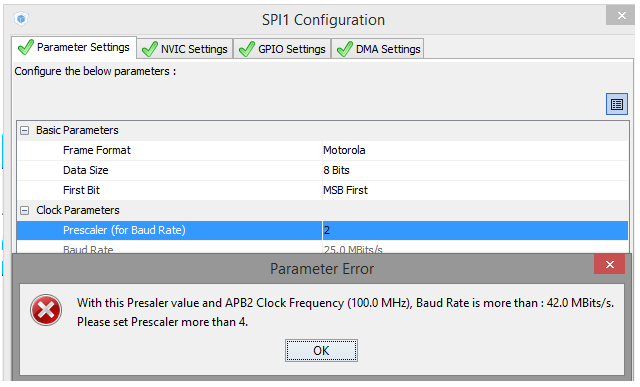This screenshot has width=640, height=387.
Task: Switch to the GPIO Settings tab
Action: click(282, 49)
